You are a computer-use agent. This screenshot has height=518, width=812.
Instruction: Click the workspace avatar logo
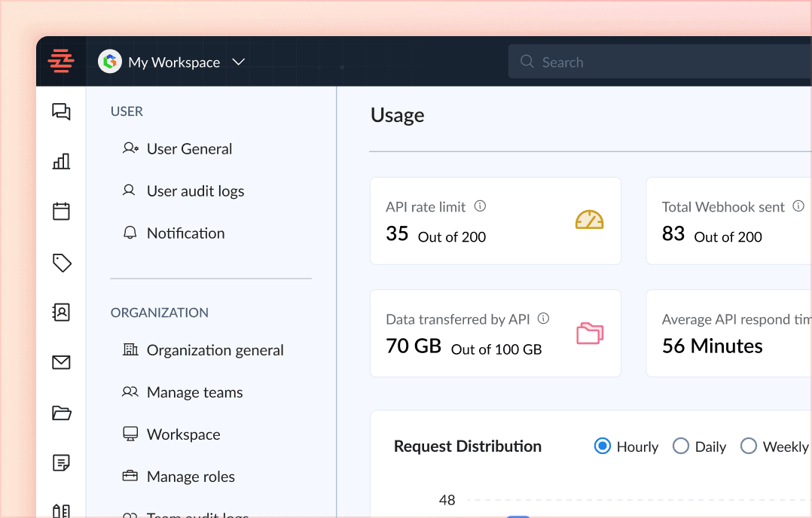[x=110, y=62]
